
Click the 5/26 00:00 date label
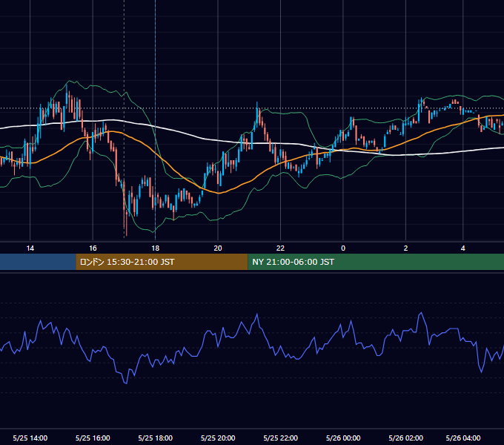pos(343,438)
